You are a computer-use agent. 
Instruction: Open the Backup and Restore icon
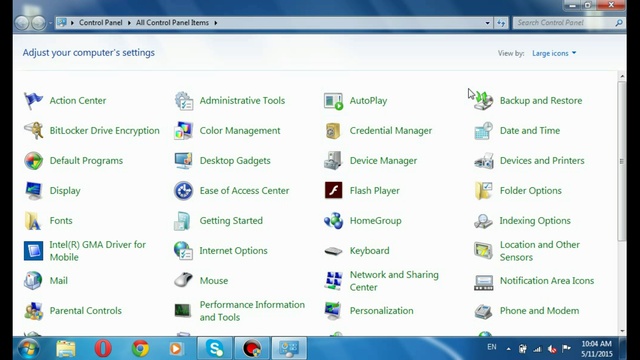[x=484, y=100]
